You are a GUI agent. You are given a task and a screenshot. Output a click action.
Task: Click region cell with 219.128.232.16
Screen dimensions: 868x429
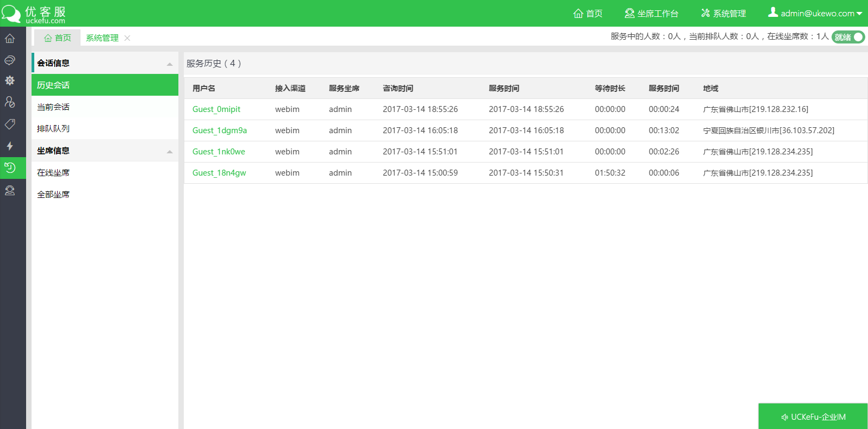point(756,109)
